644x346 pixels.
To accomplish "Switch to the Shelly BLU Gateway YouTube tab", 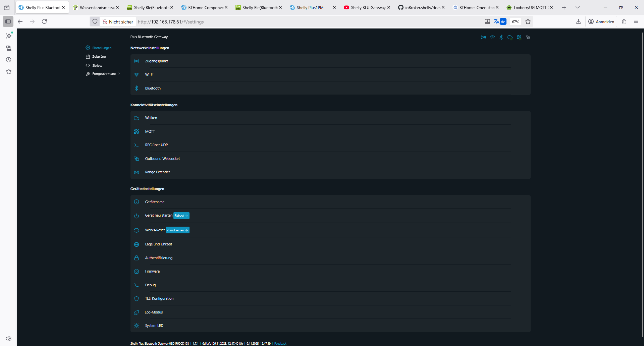I will pyautogui.click(x=367, y=7).
